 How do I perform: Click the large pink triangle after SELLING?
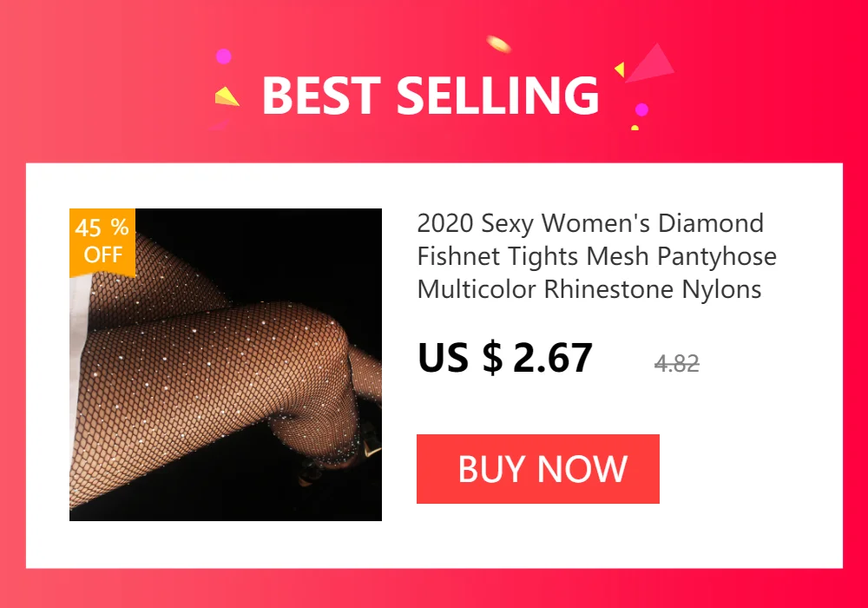tap(651, 63)
